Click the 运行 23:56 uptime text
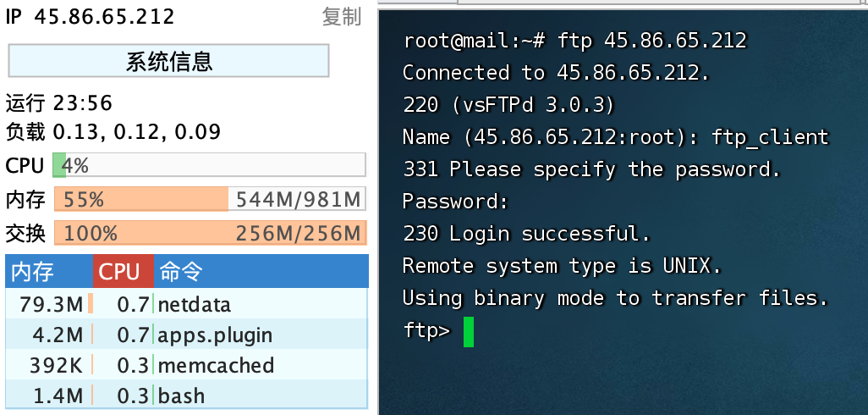The height and width of the screenshot is (415, 868). pos(59,103)
